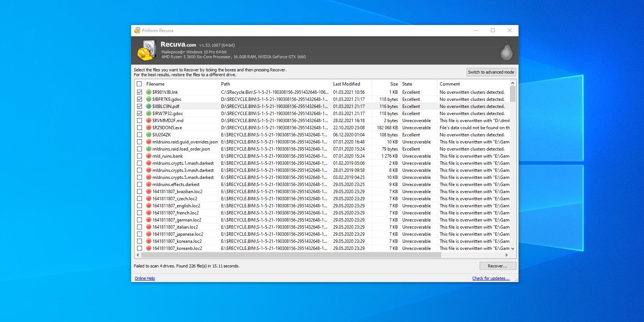Click green status dot for $IRW7P32.gdoc
The width and height of the screenshot is (644, 322).
(149, 113)
